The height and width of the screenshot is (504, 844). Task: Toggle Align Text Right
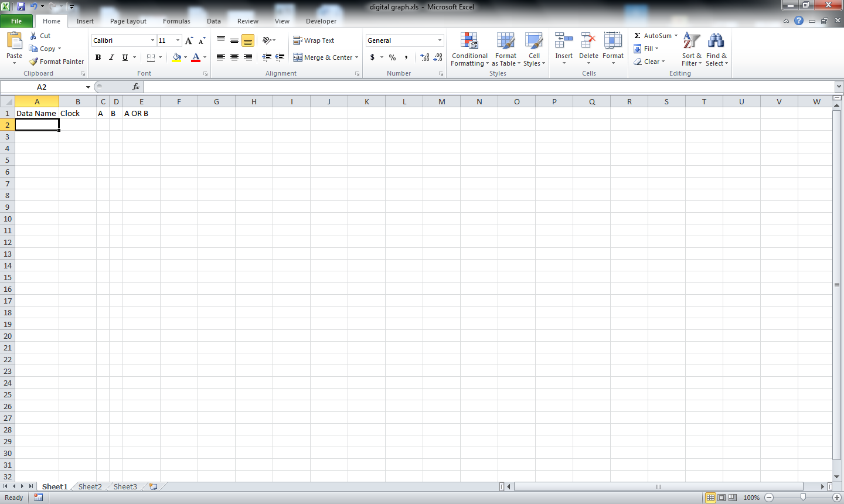[248, 57]
